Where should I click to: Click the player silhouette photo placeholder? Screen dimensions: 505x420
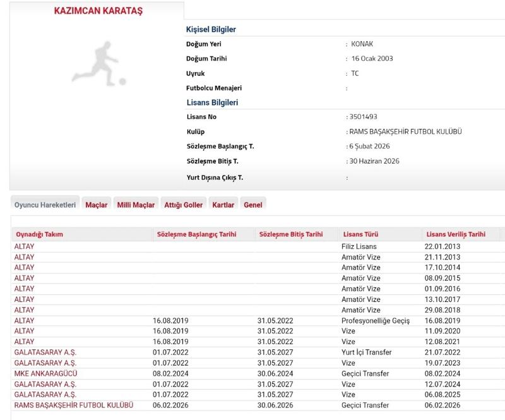(x=98, y=64)
